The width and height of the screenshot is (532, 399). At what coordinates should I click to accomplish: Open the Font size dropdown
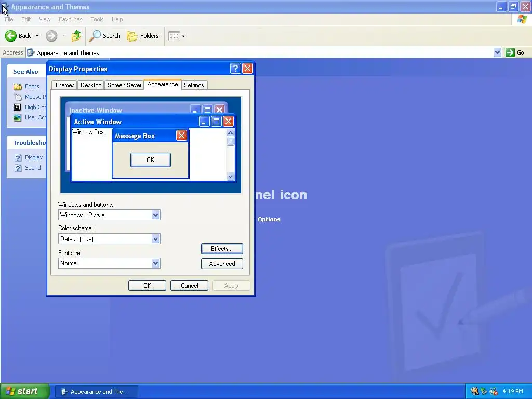155,263
